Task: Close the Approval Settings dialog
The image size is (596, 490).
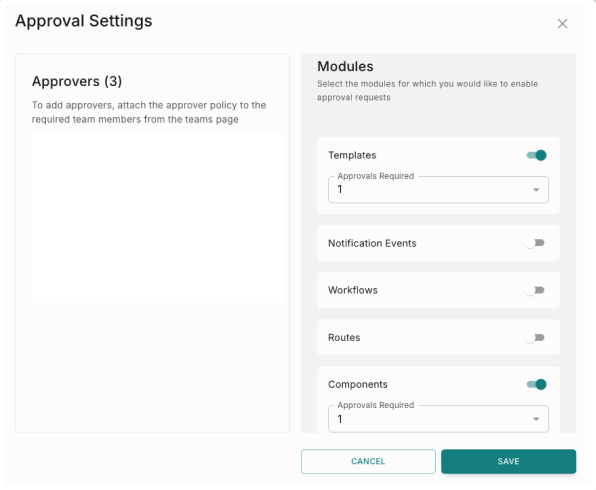Action: pos(562,24)
